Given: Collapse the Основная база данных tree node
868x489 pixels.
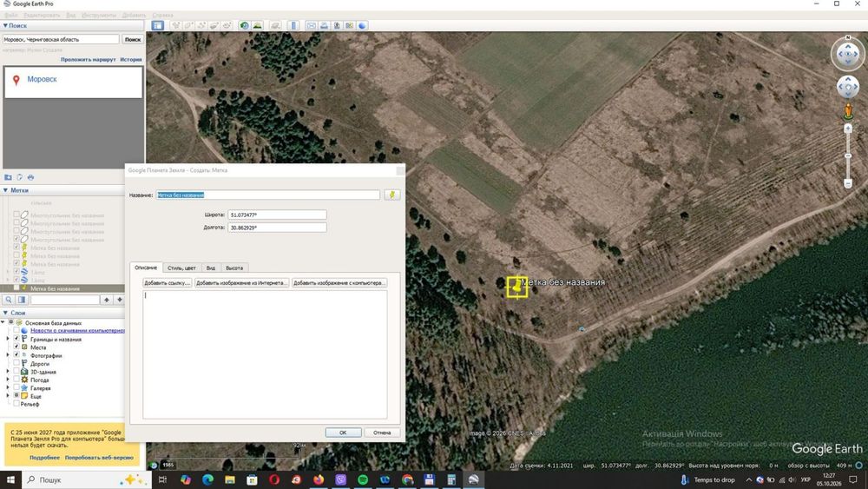Looking at the screenshot, I should tap(3, 321).
